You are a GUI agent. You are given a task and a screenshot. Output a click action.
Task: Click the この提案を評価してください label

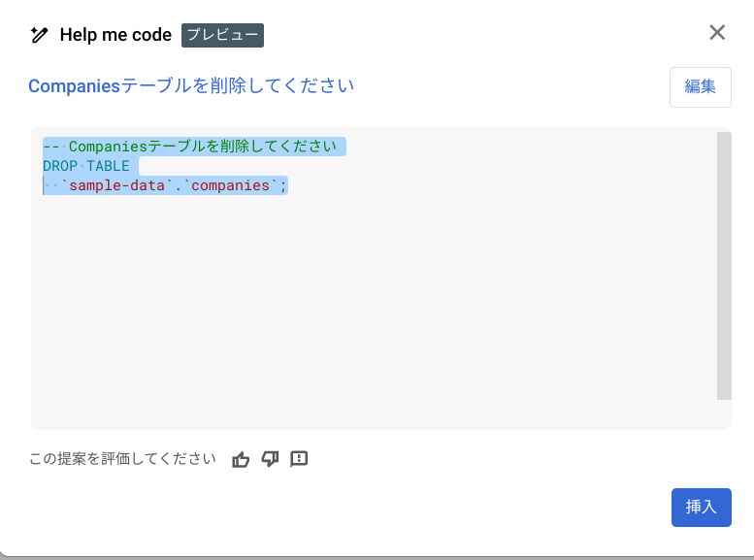click(x=122, y=459)
